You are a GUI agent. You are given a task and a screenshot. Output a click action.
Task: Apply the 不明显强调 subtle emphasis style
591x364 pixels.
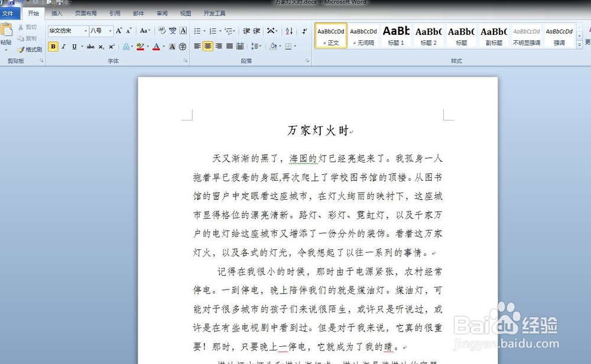click(527, 36)
